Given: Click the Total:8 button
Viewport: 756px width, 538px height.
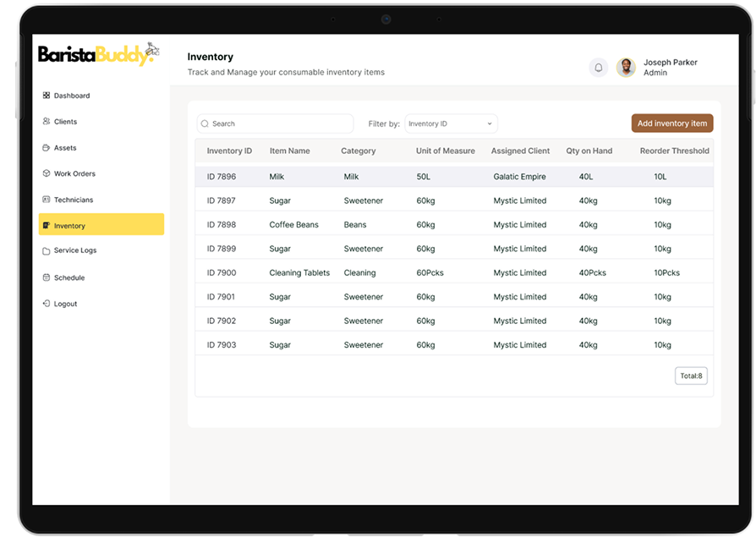Looking at the screenshot, I should point(691,376).
